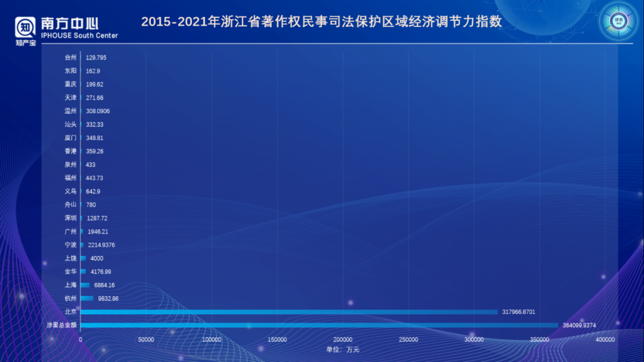Click the 杭州 horizontal bar
The height and width of the screenshot is (362, 644).
click(x=87, y=298)
